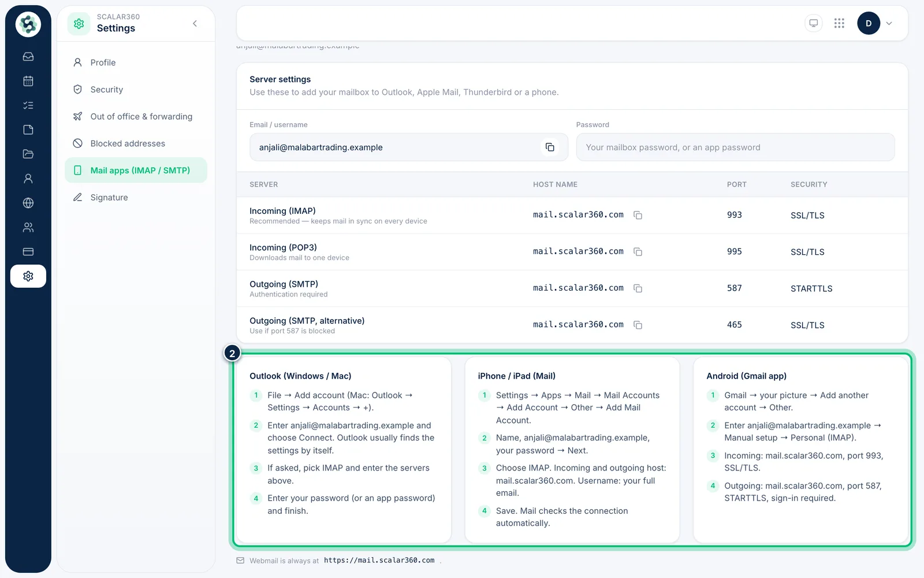The image size is (924, 578).
Task: Open Blocked addresses
Action: [136, 143]
